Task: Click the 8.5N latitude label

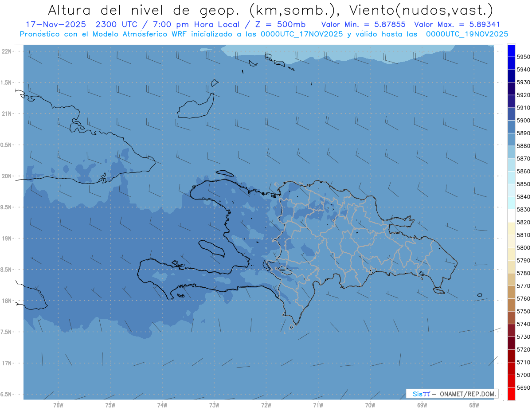Action: tap(6, 270)
